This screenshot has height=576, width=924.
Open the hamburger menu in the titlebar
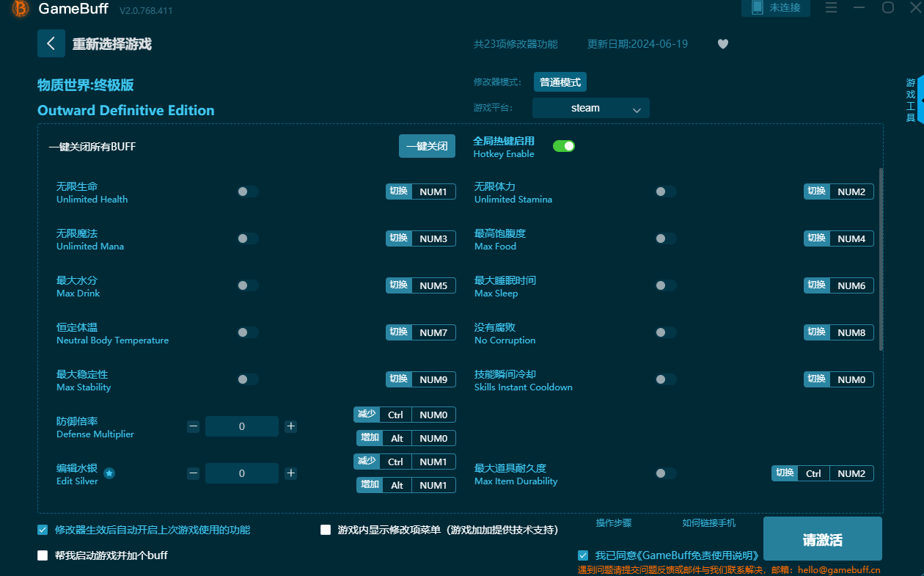pyautogui.click(x=830, y=8)
